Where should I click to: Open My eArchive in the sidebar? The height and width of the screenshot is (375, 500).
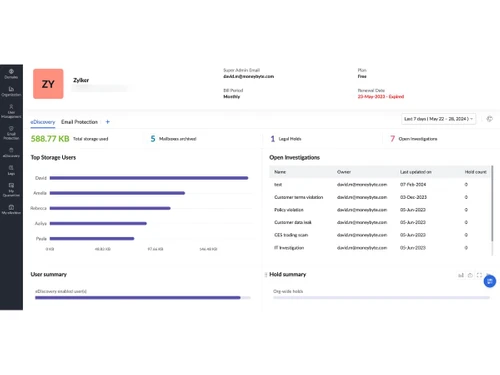11,209
